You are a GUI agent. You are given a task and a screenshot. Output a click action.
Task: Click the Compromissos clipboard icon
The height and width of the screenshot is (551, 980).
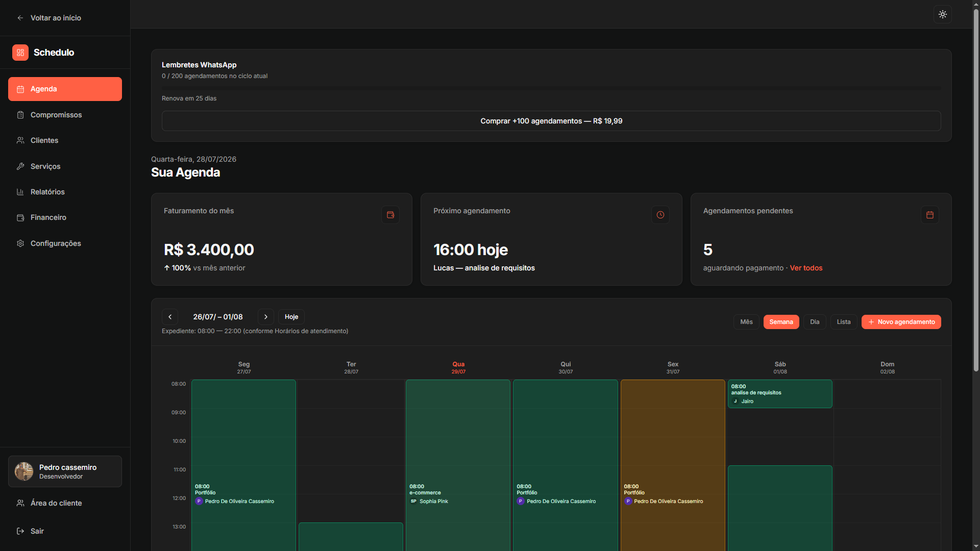point(20,115)
